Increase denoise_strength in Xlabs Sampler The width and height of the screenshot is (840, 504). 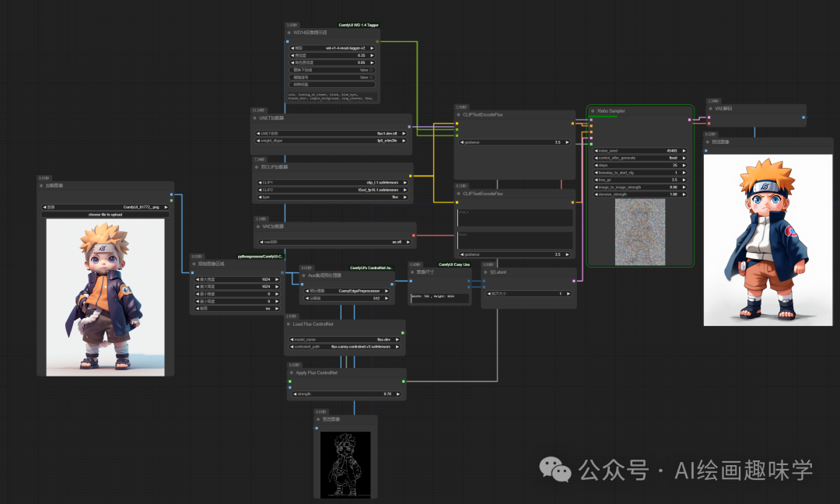[x=684, y=194]
